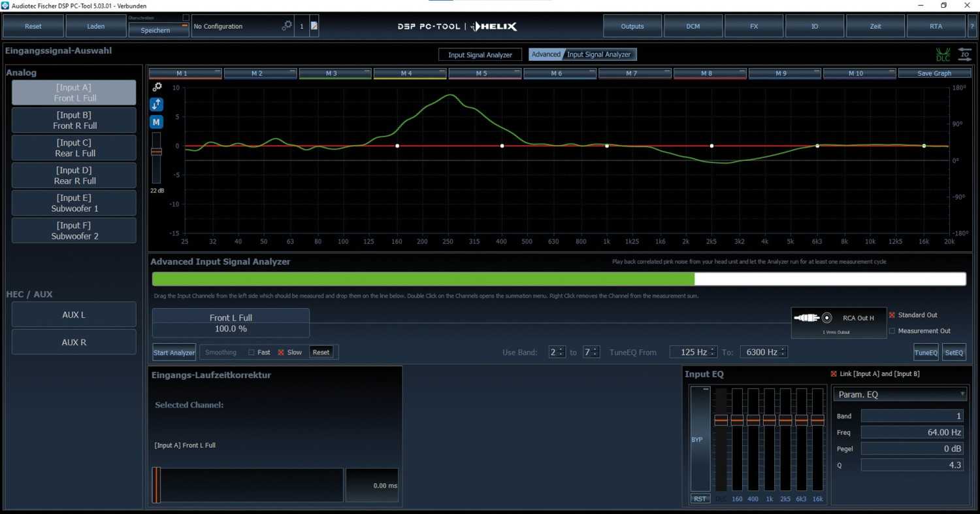980x514 pixels.
Task: Enable Fast smoothing
Action: pyautogui.click(x=252, y=352)
